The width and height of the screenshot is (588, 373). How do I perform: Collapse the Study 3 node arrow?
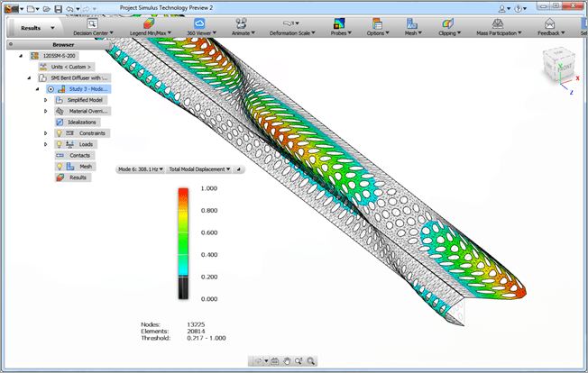coord(38,89)
